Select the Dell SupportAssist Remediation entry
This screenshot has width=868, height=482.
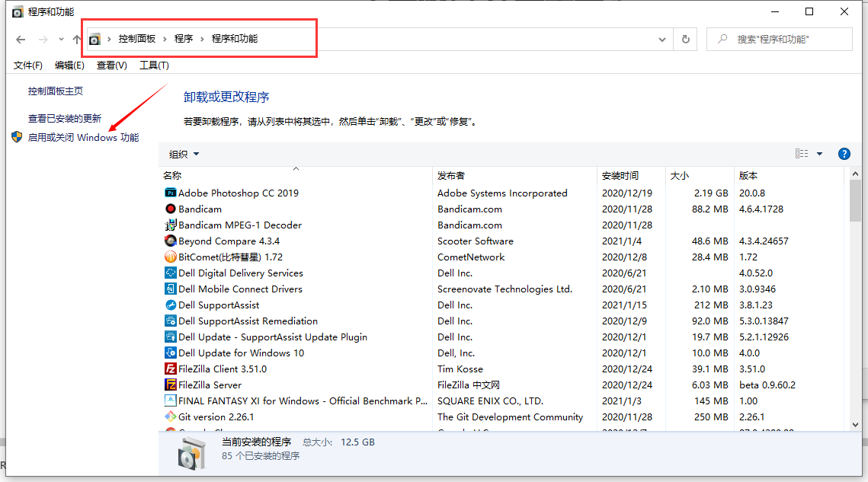pyautogui.click(x=248, y=321)
